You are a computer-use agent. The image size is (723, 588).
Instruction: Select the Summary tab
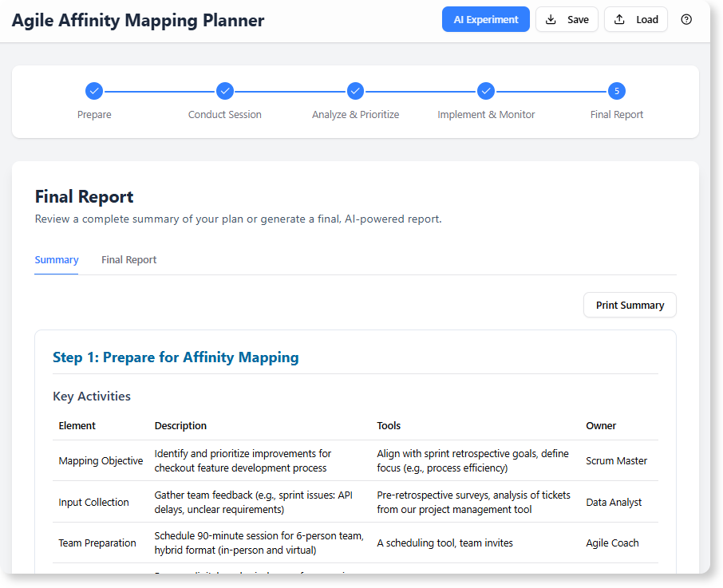56,259
